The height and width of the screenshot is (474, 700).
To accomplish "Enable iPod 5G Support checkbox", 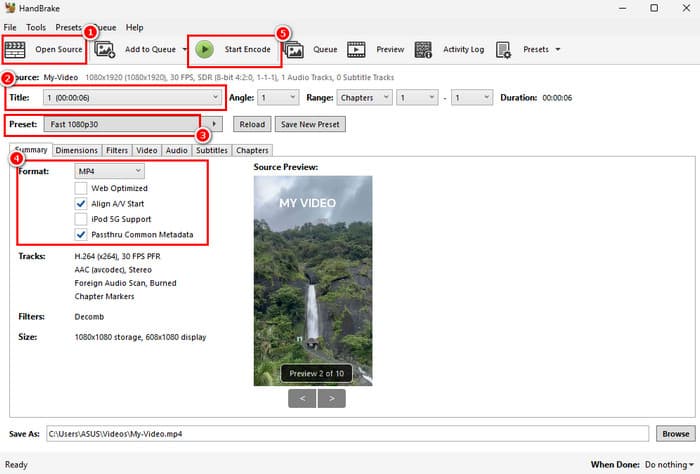I will tap(81, 219).
